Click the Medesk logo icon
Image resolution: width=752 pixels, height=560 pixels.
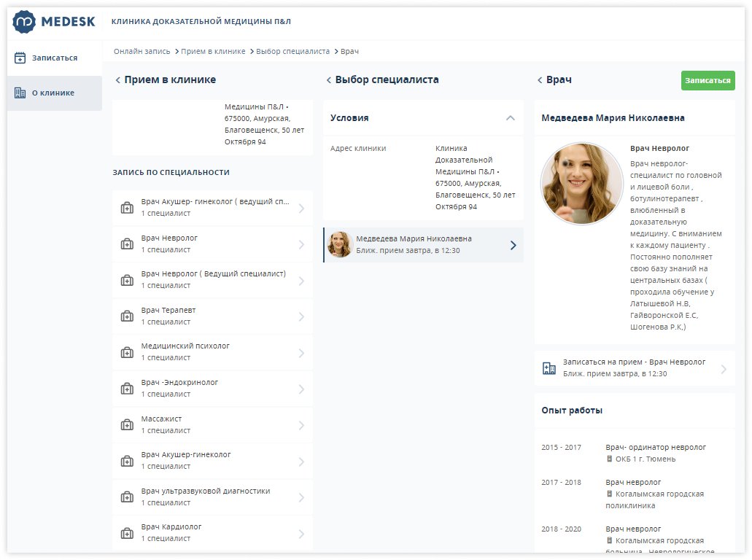26,21
